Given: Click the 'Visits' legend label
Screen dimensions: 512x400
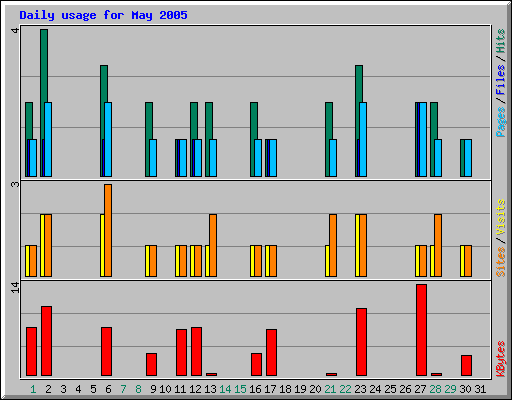Looking at the screenshot, I should click(x=500, y=218).
